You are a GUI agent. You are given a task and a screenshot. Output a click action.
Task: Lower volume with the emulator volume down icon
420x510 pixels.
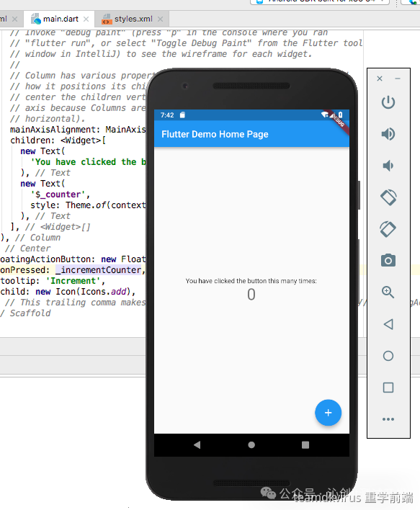(x=388, y=166)
